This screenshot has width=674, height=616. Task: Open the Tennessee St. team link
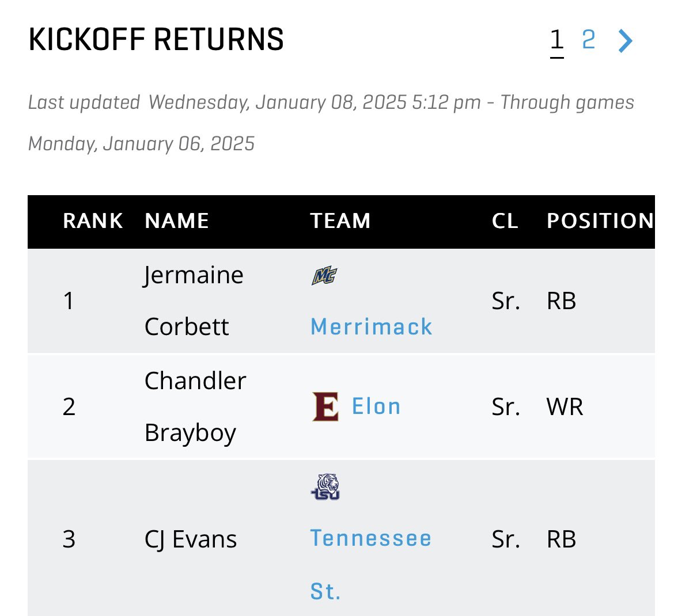[x=370, y=564]
